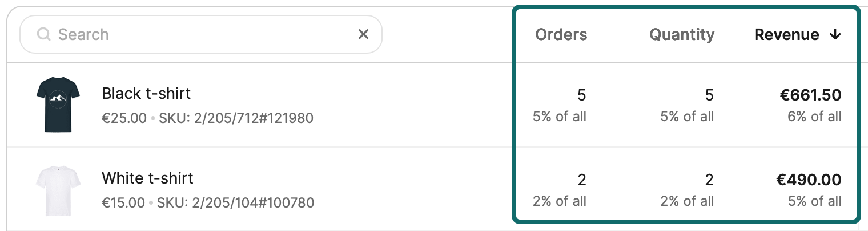868x231 pixels.
Task: Select the €490.00 revenue value
Action: click(x=809, y=180)
